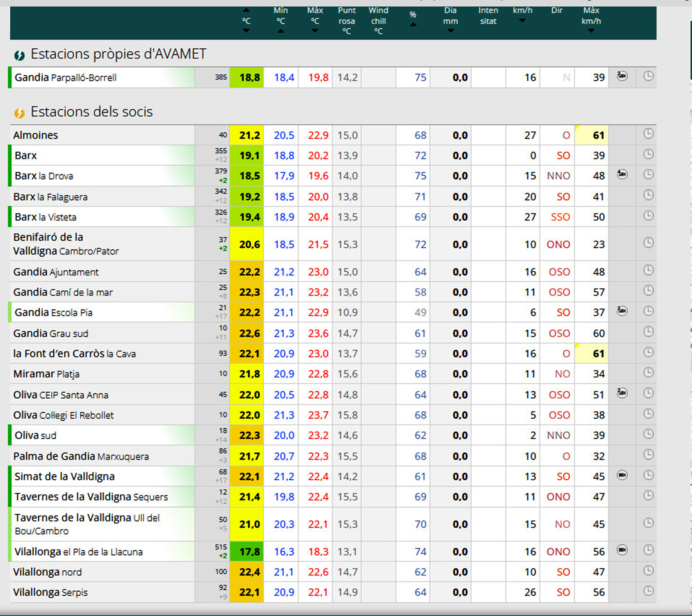The width and height of the screenshot is (692, 616).
Task: Click clock icon in Gandia Escola Pia row
Action: click(x=648, y=311)
